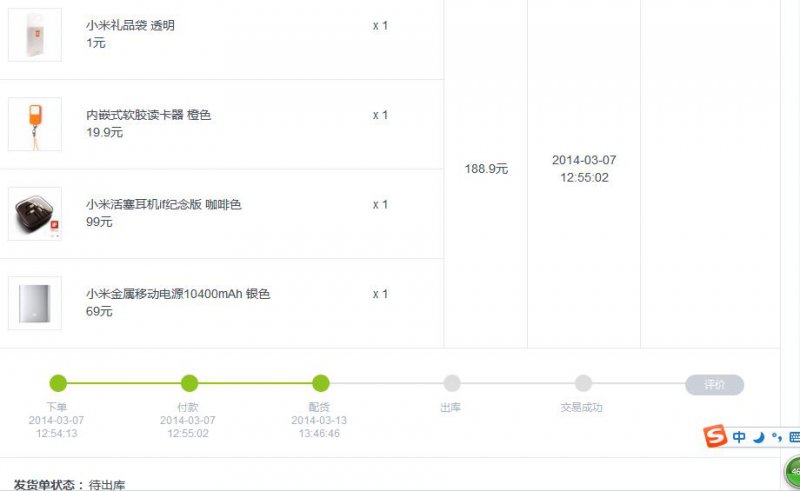Open the 小米活塞耳机if纪念版 咖啡色 link
This screenshot has width=800, height=491.
(163, 204)
